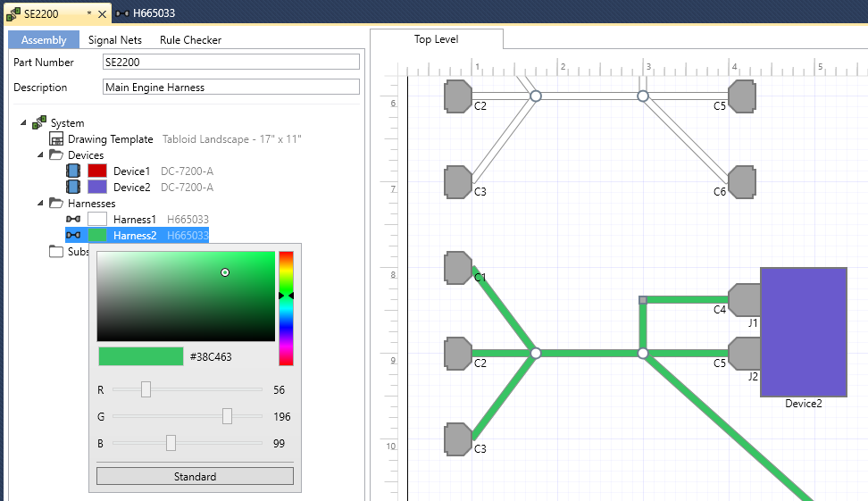Click the harness icon on H665033 tab
The width and height of the screenshot is (868, 501).
122,13
